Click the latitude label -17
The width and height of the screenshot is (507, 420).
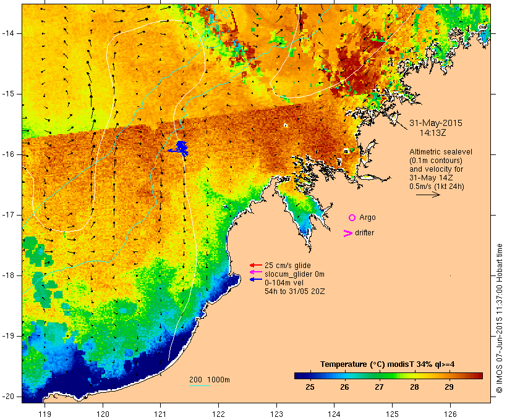pos(8,215)
